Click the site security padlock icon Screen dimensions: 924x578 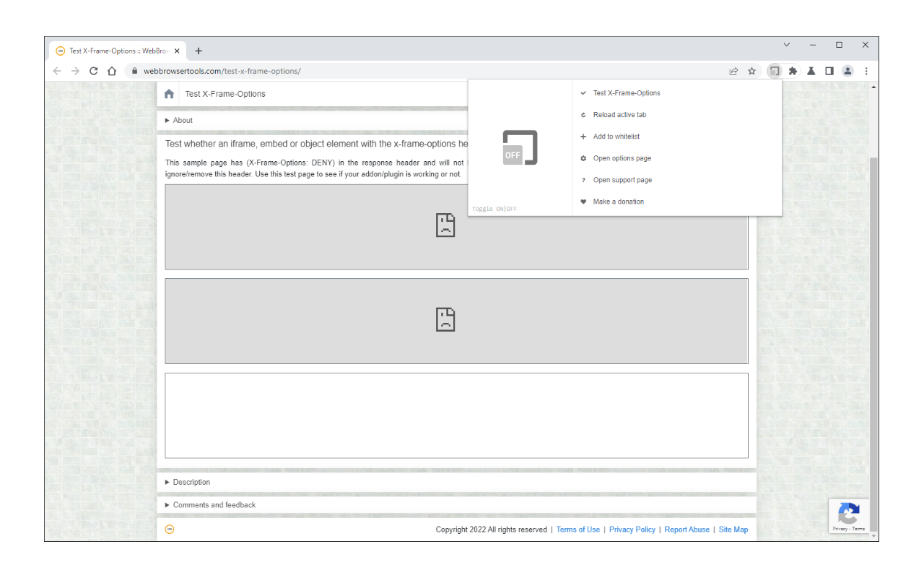pos(134,71)
